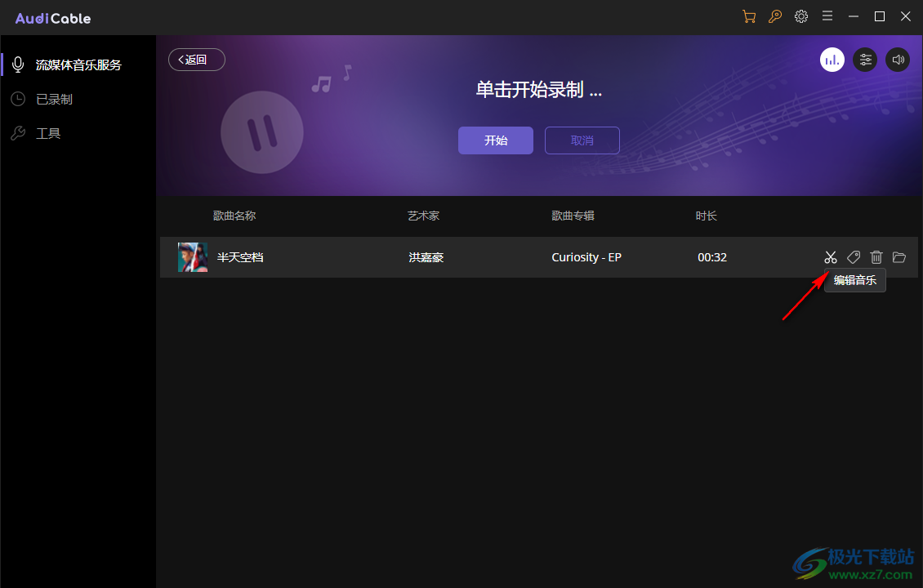Image resolution: width=923 pixels, height=588 pixels.
Task: Open the tag icon to edit track metadata
Action: tap(853, 256)
